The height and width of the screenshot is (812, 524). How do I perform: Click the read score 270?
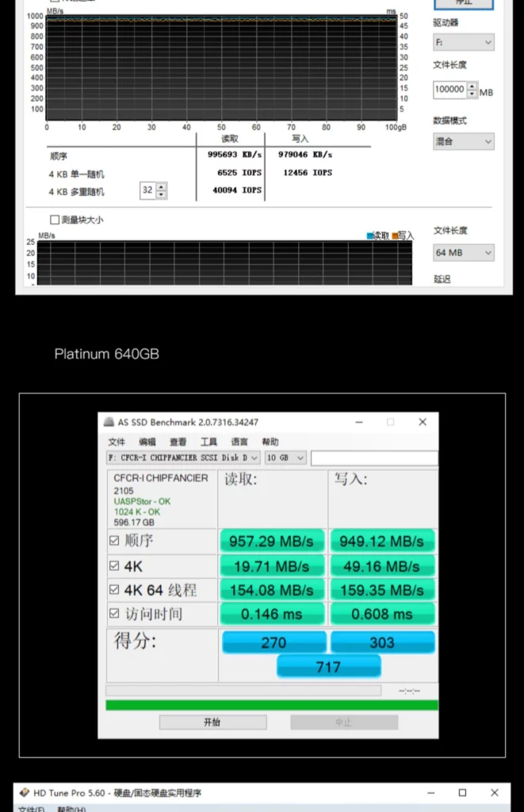(x=274, y=642)
